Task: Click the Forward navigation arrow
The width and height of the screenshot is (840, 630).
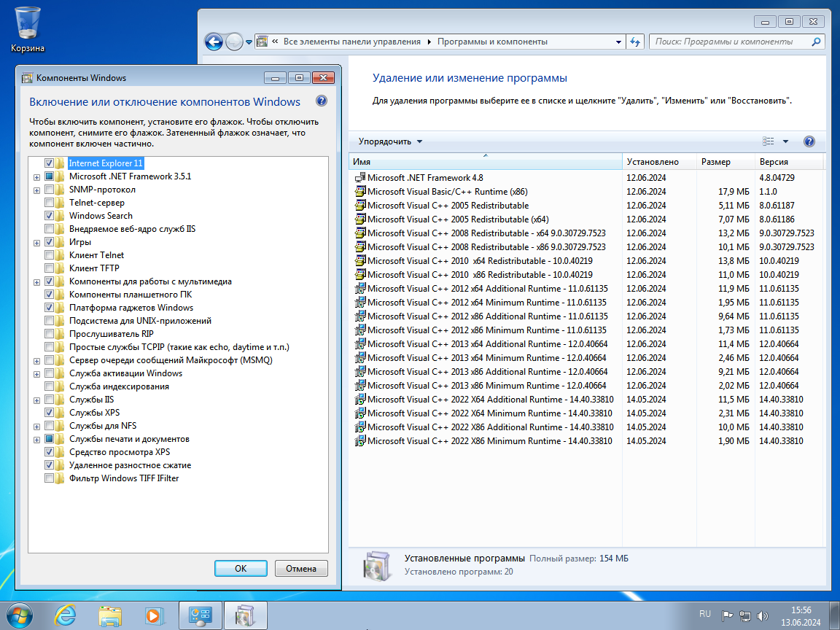Action: (234, 42)
